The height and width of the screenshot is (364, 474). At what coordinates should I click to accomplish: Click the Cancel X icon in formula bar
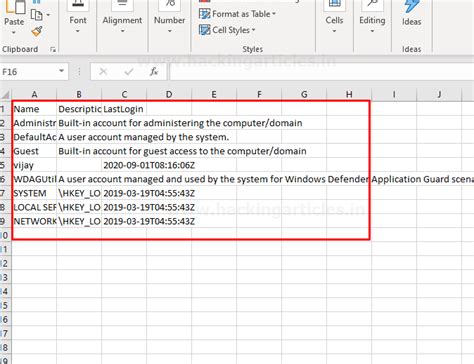103,71
